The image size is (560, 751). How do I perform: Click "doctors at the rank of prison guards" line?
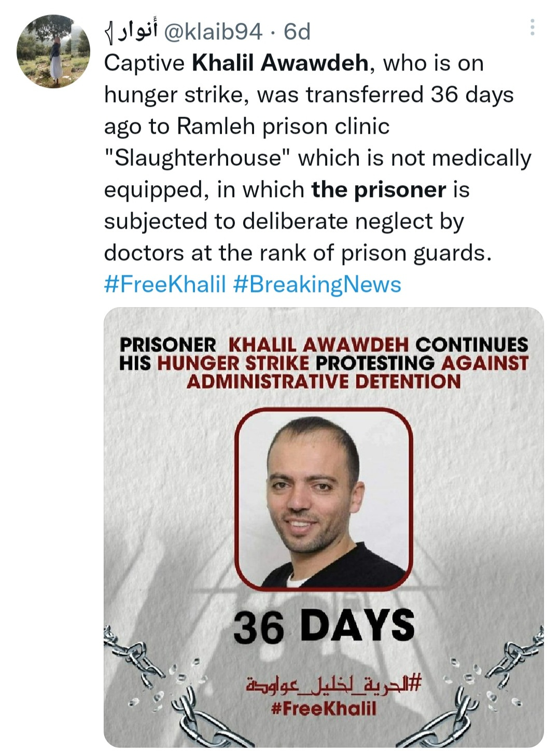pos(298,253)
